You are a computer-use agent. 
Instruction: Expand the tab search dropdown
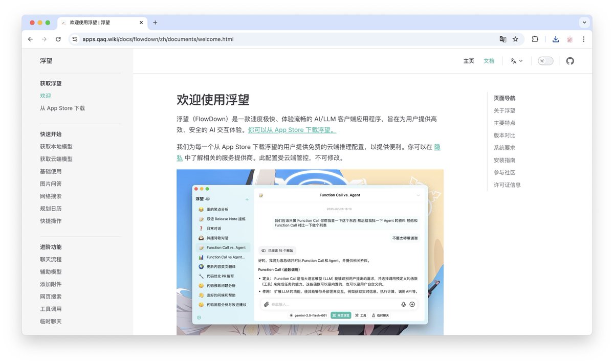[584, 22]
